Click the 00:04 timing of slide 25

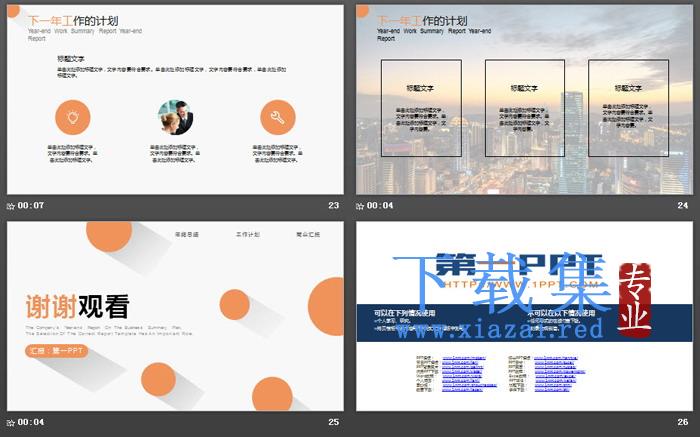tap(31, 422)
